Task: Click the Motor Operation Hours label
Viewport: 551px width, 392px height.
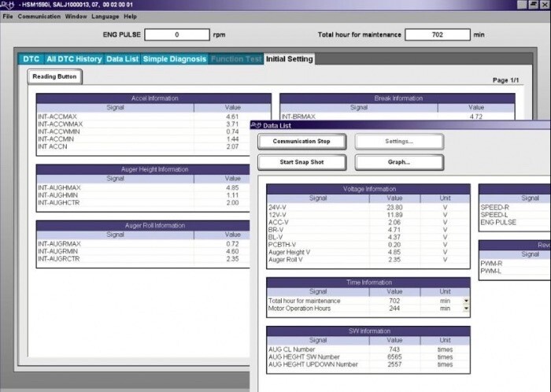Action: 299,309
